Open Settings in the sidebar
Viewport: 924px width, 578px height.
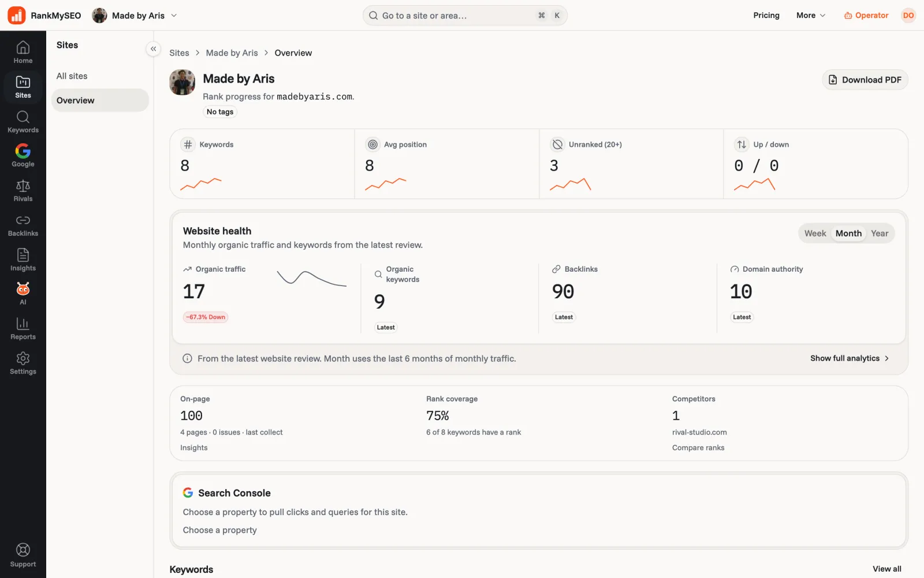23,364
